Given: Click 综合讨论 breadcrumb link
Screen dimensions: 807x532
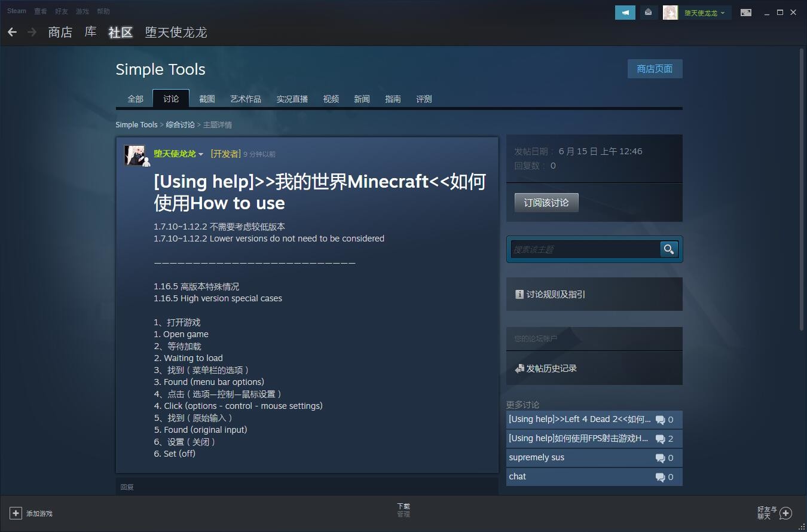Looking at the screenshot, I should (x=181, y=125).
